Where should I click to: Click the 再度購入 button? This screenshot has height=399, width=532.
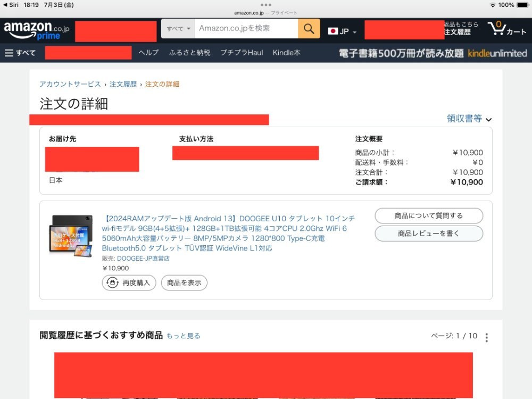129,282
